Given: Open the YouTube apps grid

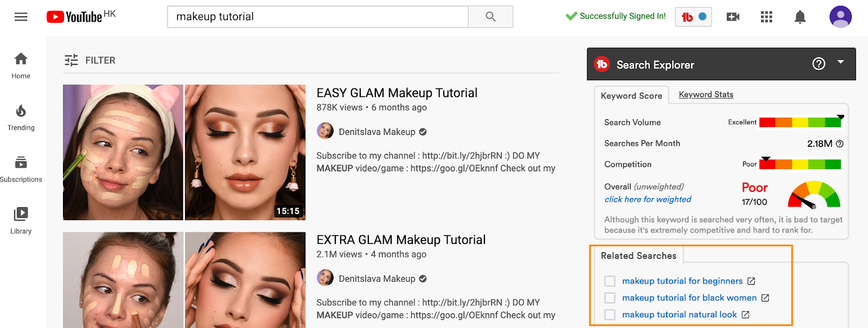Looking at the screenshot, I should [767, 17].
